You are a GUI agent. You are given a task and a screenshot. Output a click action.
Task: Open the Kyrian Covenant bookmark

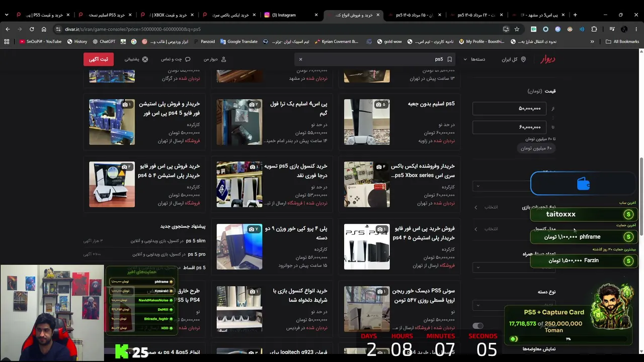[x=336, y=42]
